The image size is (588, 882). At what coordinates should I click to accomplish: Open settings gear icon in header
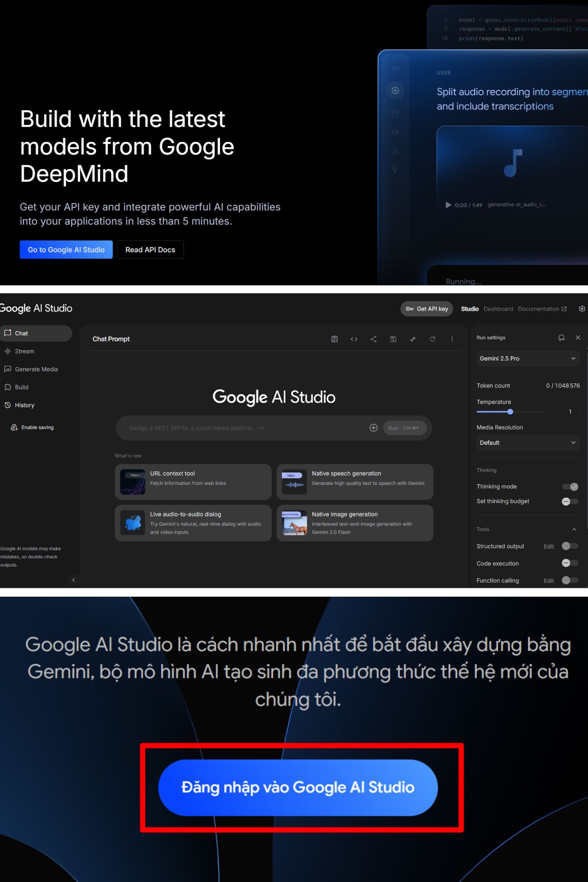coord(582,309)
